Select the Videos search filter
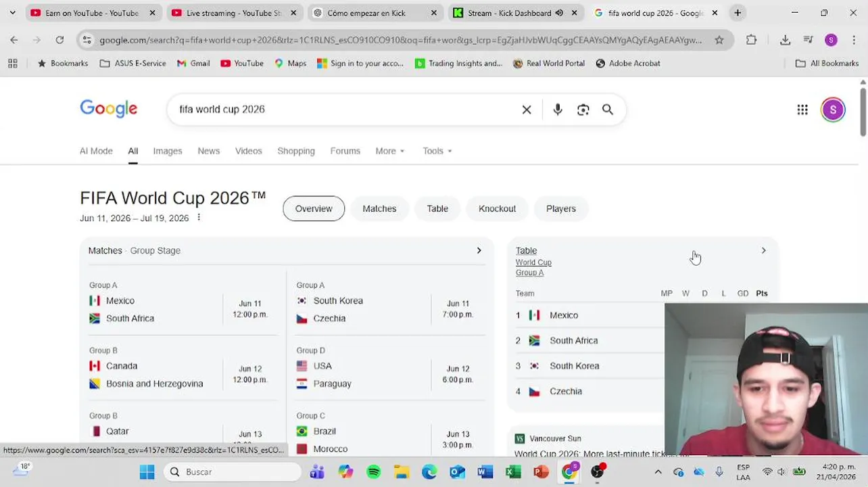The width and height of the screenshot is (868, 487). 249,151
